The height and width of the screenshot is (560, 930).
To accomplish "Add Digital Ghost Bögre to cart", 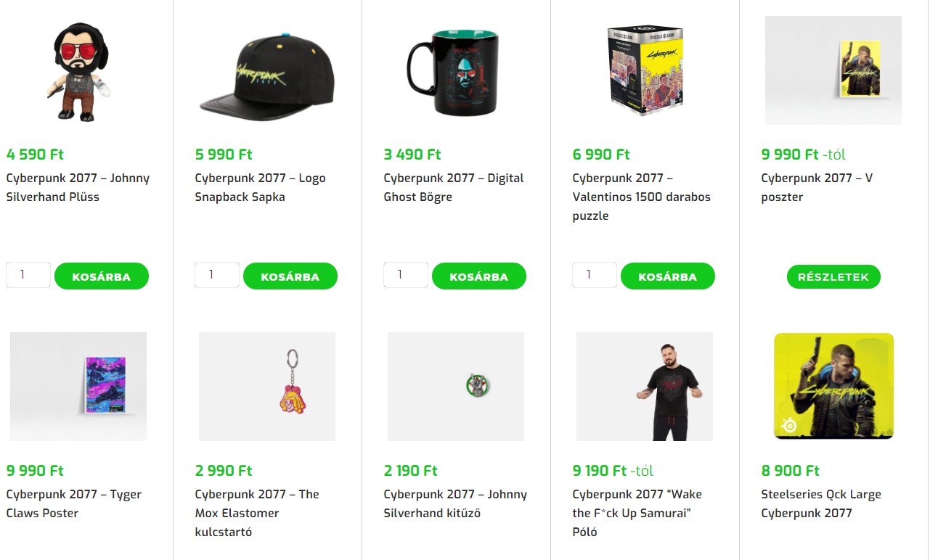I will coord(479,276).
